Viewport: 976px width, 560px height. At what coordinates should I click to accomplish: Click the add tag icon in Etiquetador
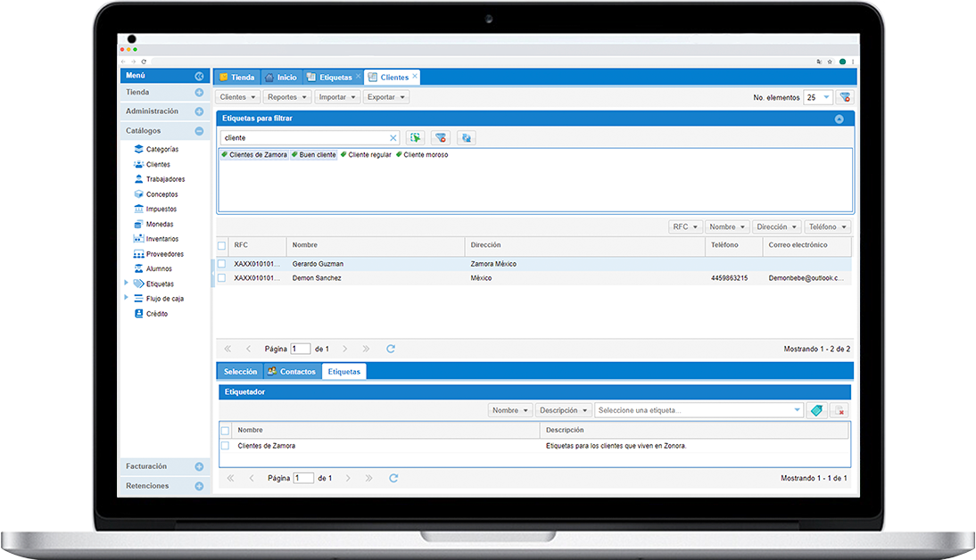pyautogui.click(x=815, y=410)
